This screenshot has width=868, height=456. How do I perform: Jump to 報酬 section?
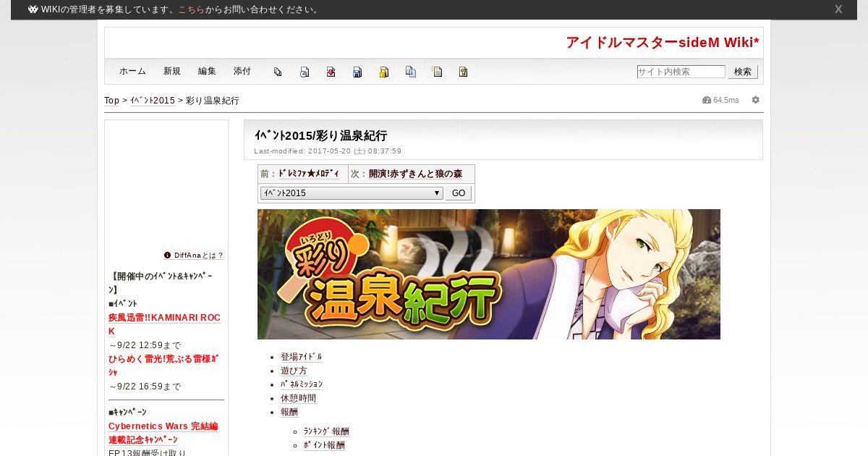(x=289, y=412)
